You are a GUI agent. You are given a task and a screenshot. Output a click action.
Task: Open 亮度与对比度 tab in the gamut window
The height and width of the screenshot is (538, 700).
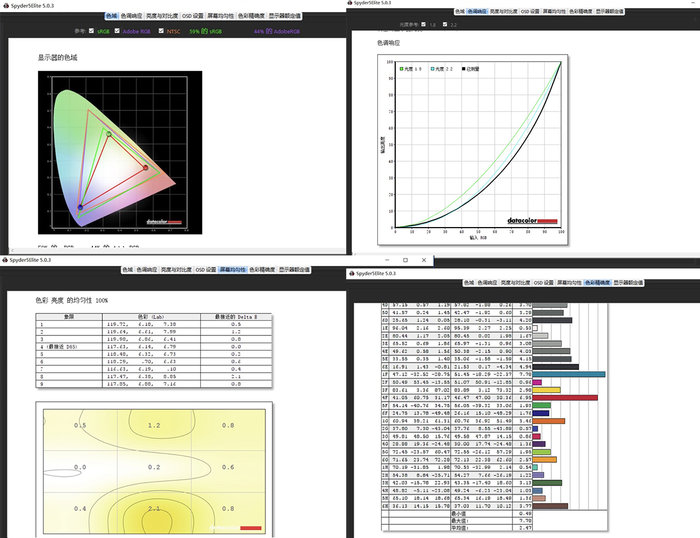[162, 16]
